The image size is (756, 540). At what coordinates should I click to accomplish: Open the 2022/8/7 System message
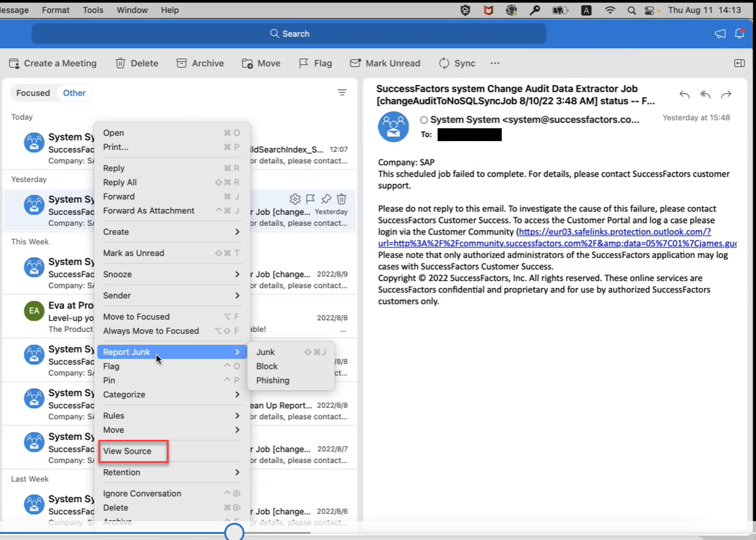pyautogui.click(x=180, y=448)
